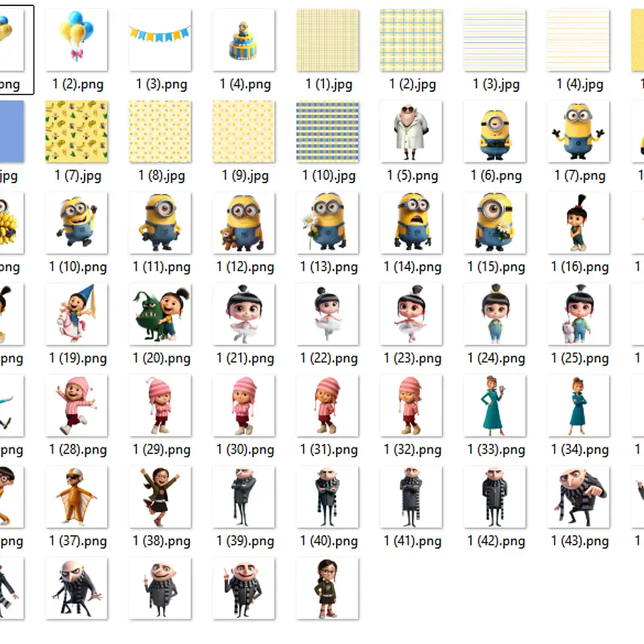Image resolution: width=644 pixels, height=644 pixels.
Task: Click orange winged suit character 1 (37).png
Action: coord(76,496)
